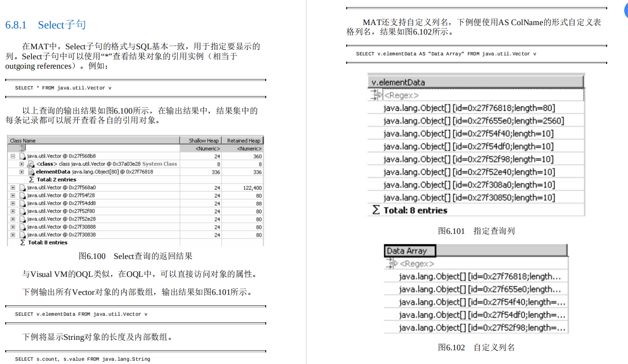628x364 pixels.
Task: Select row java.lang.Object[] id=0x27f655e0;length=2560
Action: point(476,121)
